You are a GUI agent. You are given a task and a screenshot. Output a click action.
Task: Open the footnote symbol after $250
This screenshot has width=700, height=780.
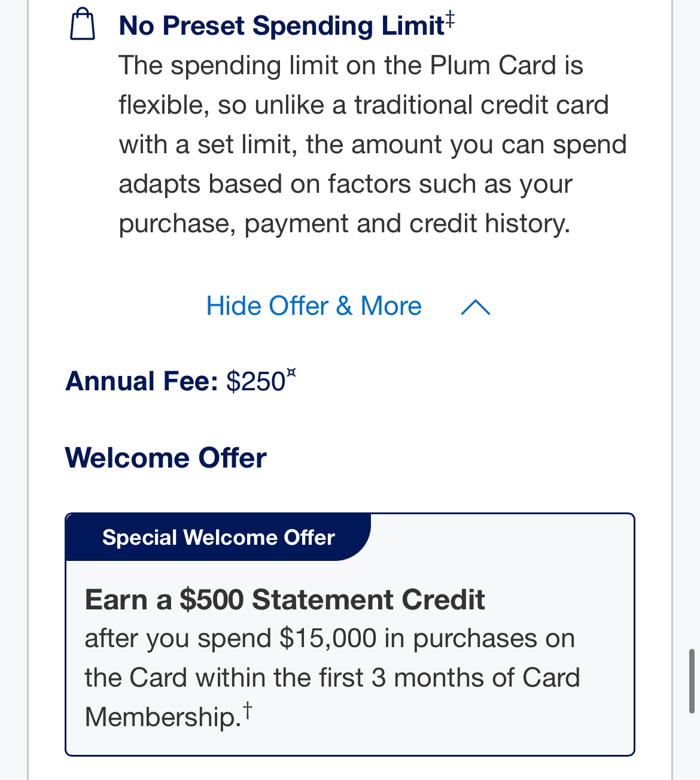(x=291, y=373)
